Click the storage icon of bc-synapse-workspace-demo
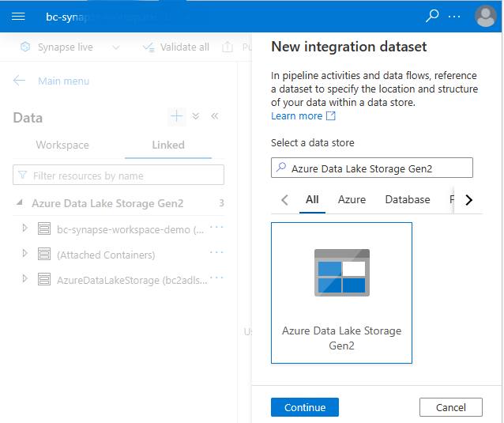 (44, 228)
